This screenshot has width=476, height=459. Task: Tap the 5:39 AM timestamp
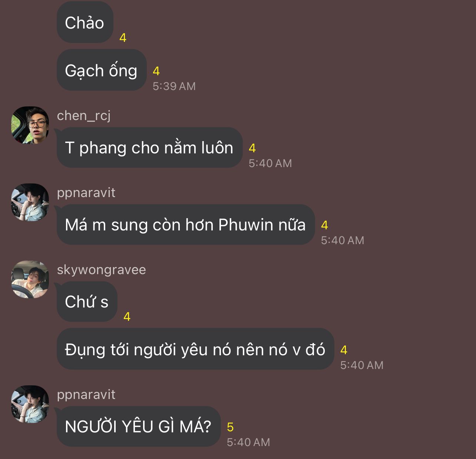pyautogui.click(x=174, y=86)
